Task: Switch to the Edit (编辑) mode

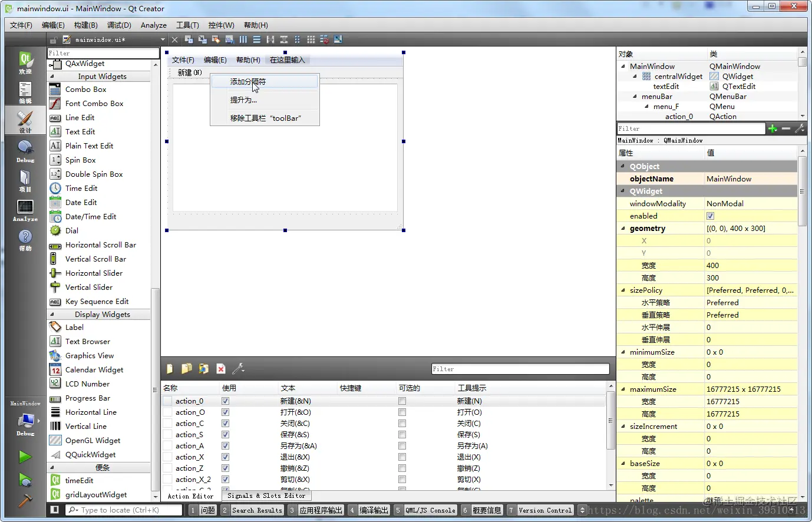Action: (25, 92)
